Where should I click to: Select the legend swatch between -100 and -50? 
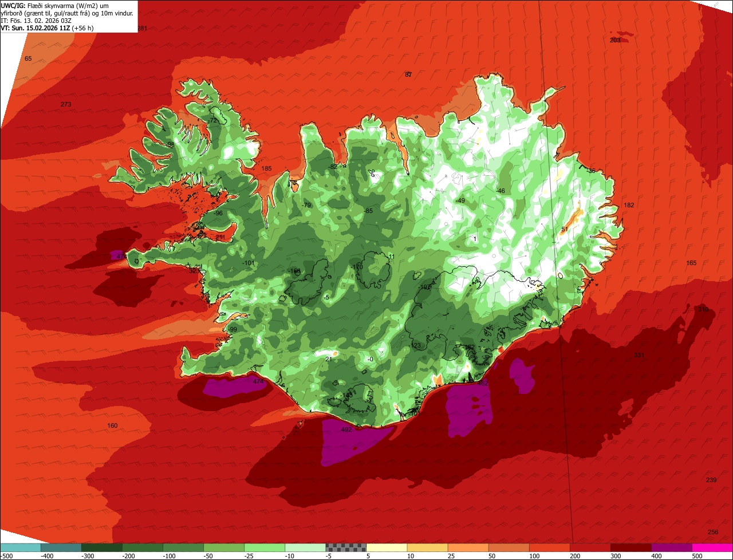(183, 547)
